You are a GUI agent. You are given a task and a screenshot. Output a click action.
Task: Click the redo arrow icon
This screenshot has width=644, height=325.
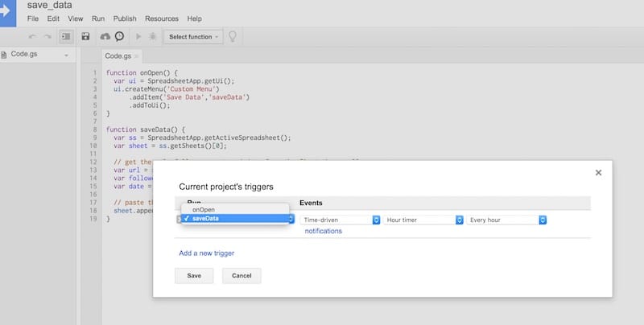point(47,36)
